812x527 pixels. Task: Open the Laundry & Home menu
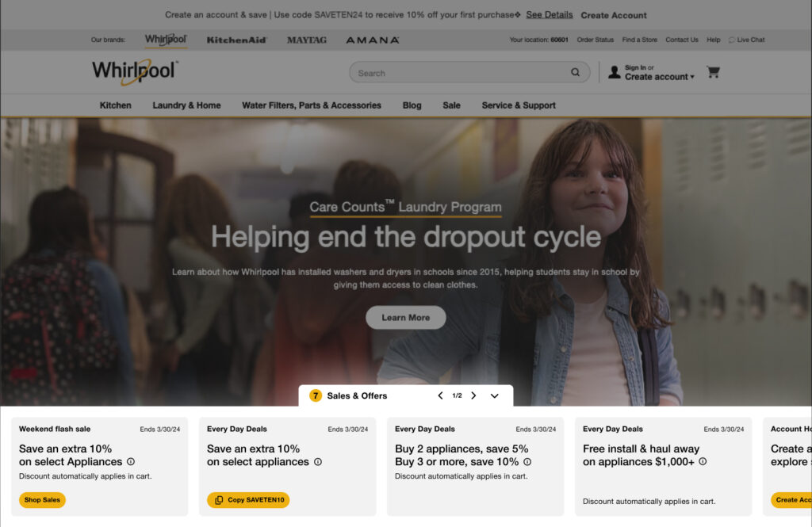point(186,105)
